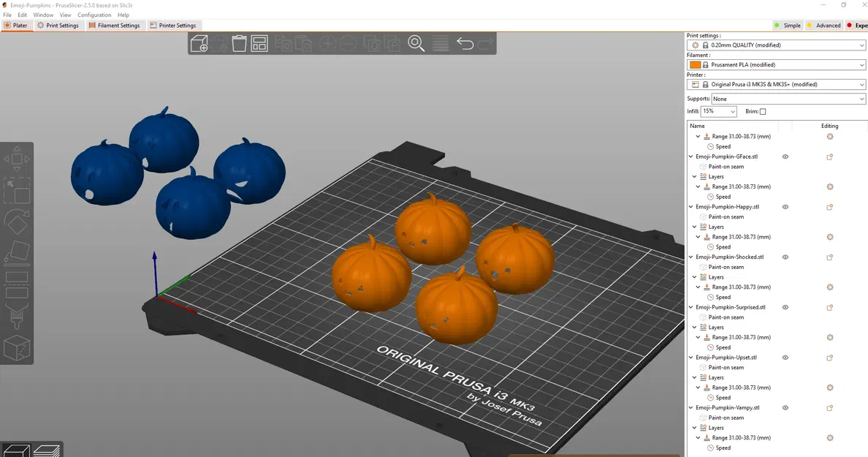
Task: Select the Rotate tool in left toolbar
Action: coord(17,222)
